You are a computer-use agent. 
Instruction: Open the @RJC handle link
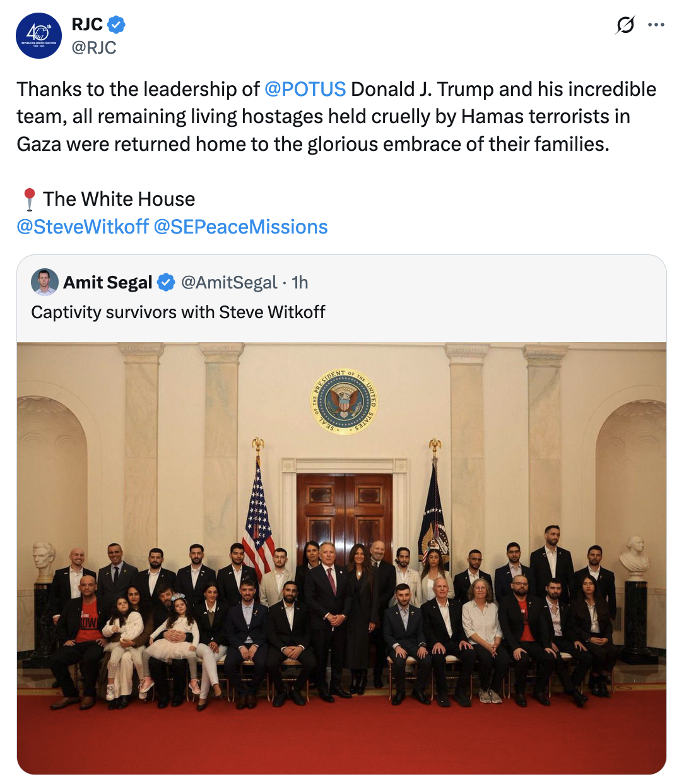tap(94, 47)
